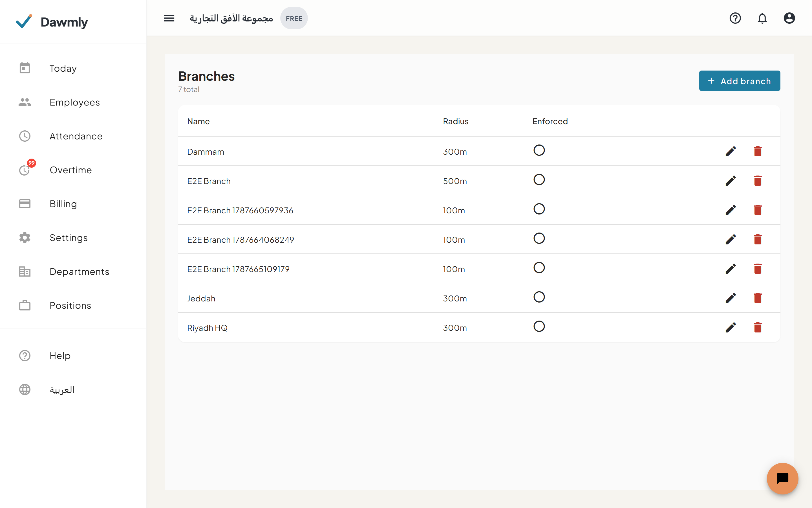This screenshot has height=508, width=812.
Task: Toggle Enforced for Riyadh HQ branch
Action: (x=539, y=326)
